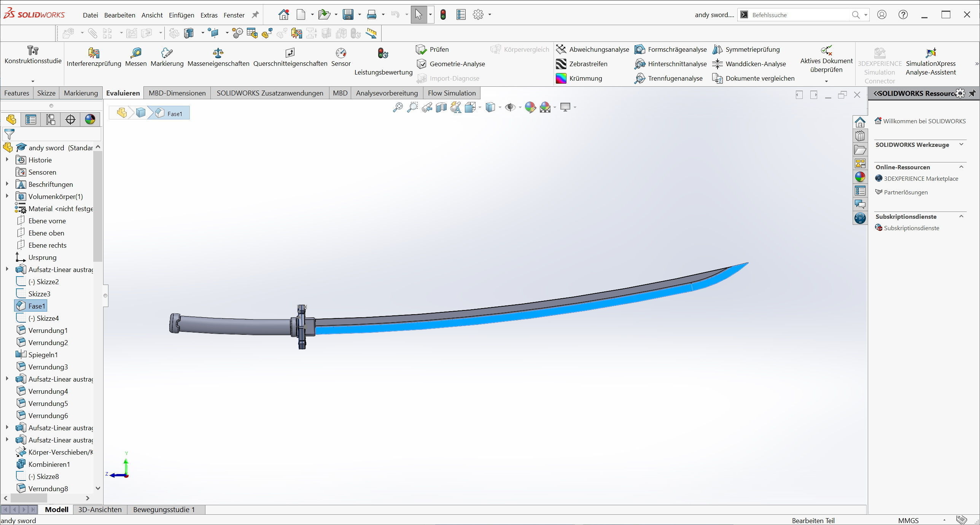This screenshot has width=980, height=525.
Task: Start Geometrie-Analyse
Action: point(451,64)
